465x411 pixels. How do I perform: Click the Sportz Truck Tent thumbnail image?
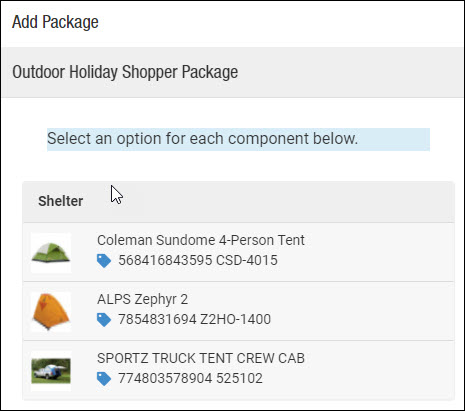coord(51,371)
